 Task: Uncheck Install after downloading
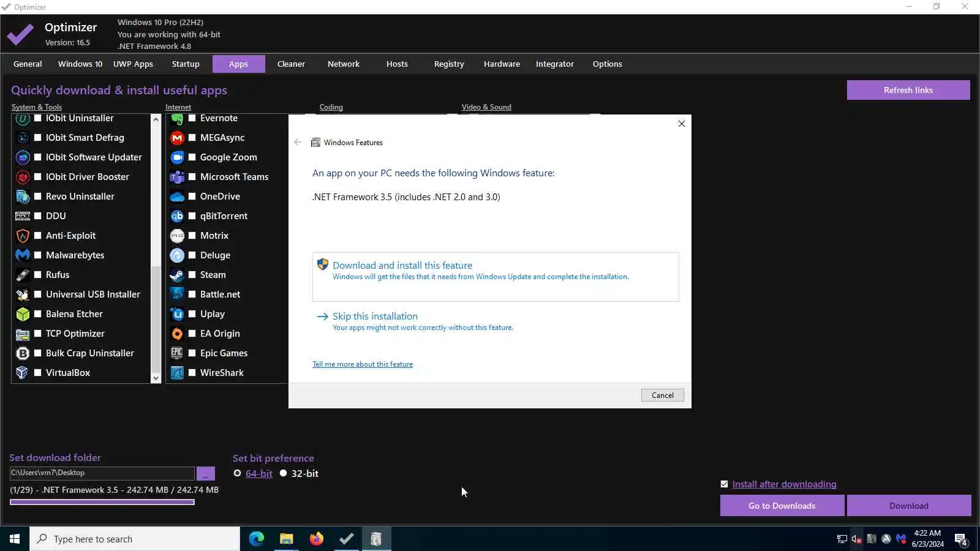click(x=725, y=484)
